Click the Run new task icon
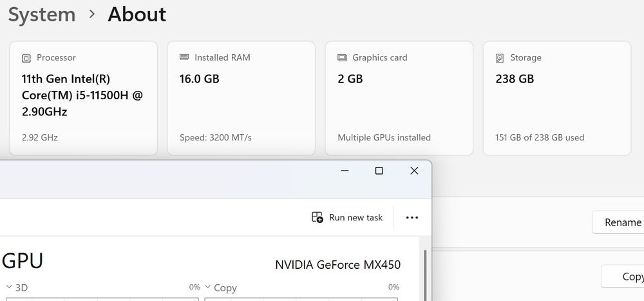The width and height of the screenshot is (644, 301). tap(317, 217)
